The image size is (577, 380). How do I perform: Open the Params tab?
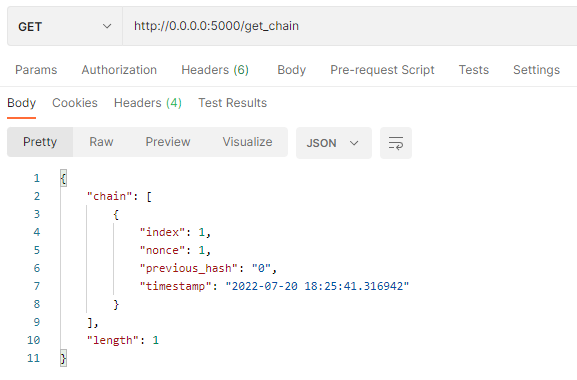click(x=36, y=70)
